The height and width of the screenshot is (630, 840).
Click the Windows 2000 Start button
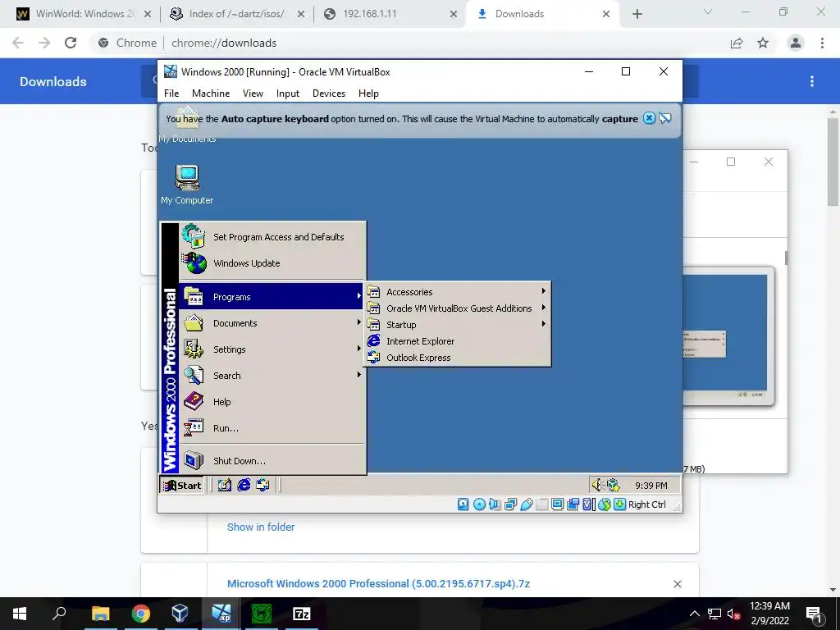(x=182, y=486)
